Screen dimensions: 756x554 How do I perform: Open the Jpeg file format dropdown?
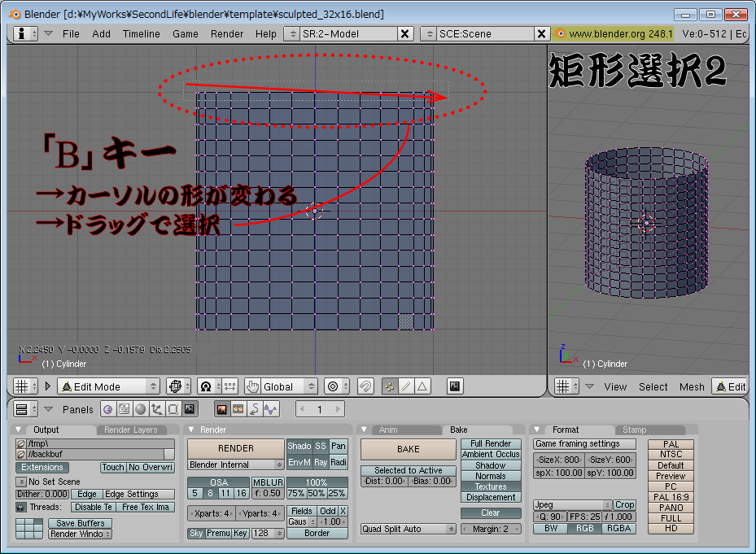[x=572, y=505]
